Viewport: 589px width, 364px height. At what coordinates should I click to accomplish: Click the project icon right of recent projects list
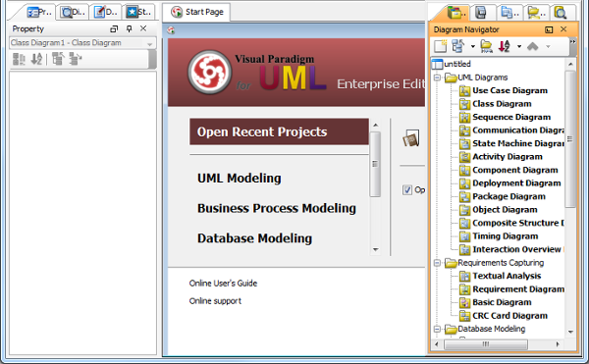point(411,138)
